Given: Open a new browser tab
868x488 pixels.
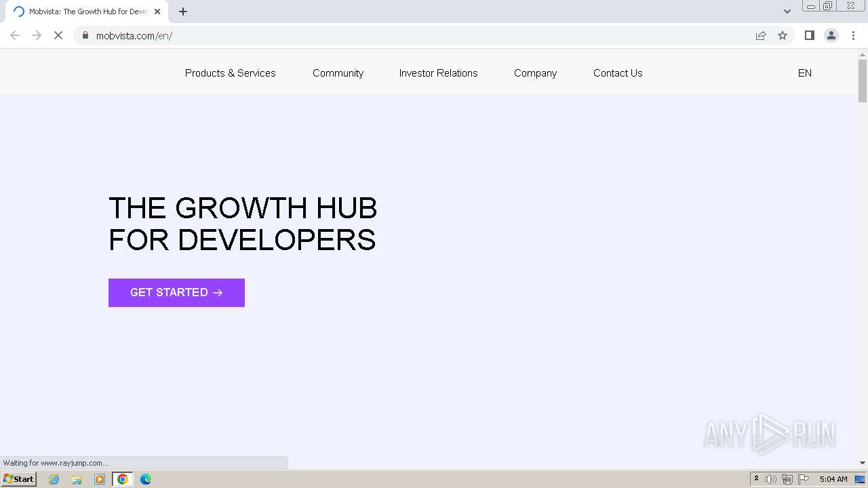Looking at the screenshot, I should 183,12.
